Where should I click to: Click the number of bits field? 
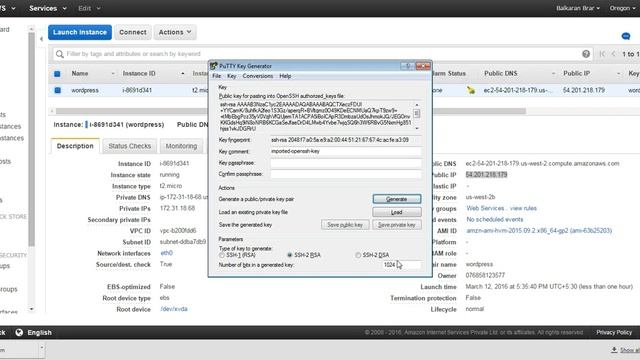pos(401,265)
